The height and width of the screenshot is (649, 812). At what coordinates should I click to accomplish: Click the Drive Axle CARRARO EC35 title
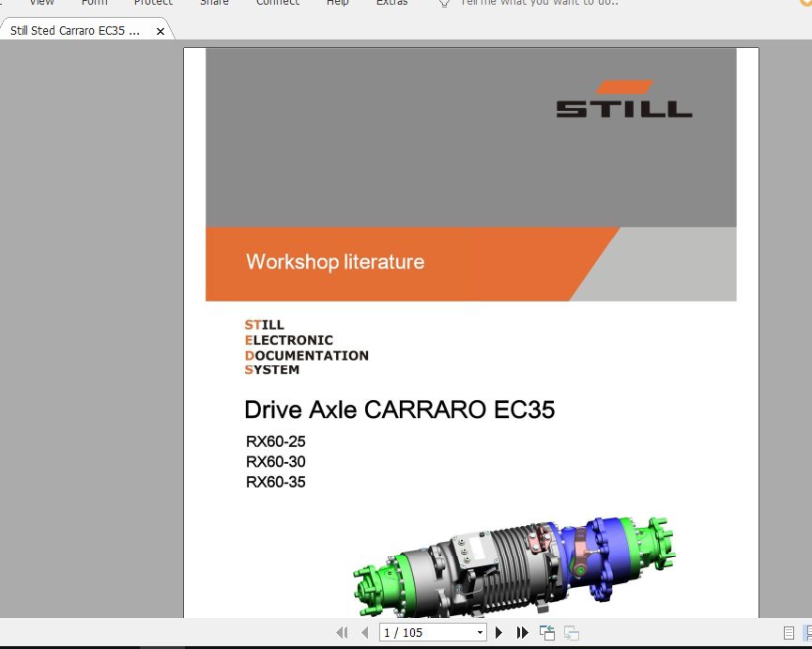399,409
